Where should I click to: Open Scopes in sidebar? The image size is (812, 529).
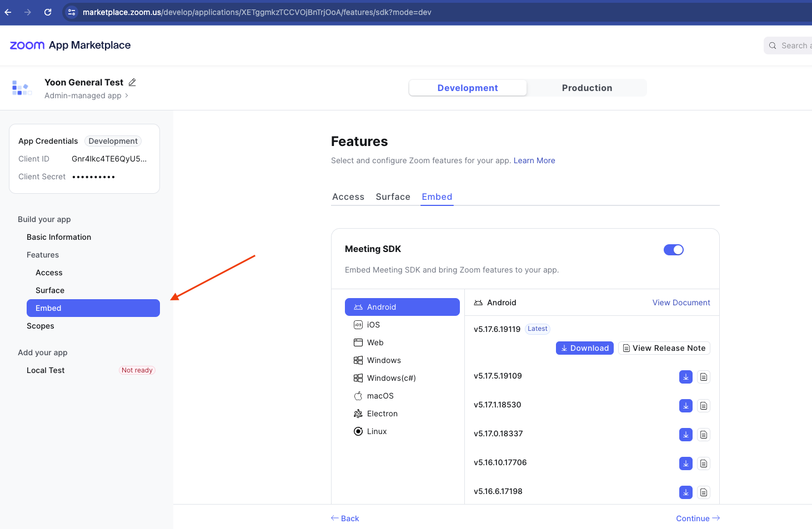pos(41,326)
